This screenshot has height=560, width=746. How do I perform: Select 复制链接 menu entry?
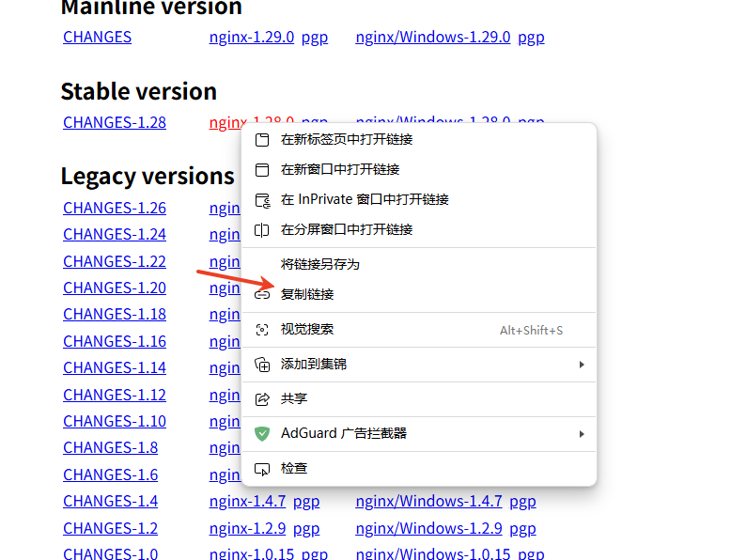pos(419,294)
